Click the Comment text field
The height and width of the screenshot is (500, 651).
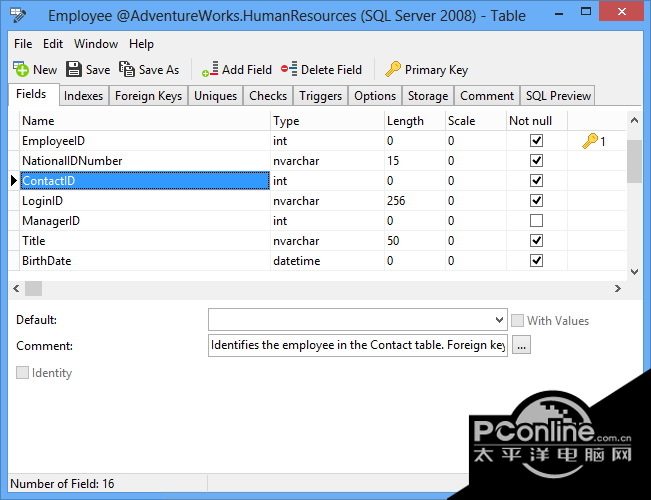pos(357,345)
